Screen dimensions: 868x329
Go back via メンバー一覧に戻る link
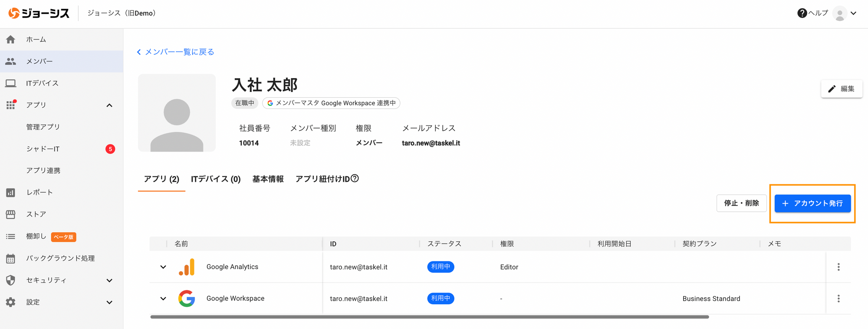pyautogui.click(x=176, y=52)
